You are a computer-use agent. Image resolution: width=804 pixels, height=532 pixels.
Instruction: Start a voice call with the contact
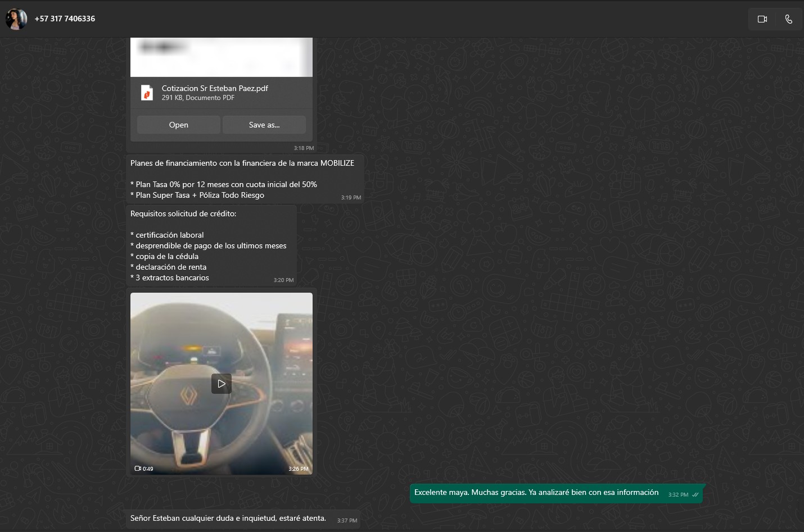789,19
